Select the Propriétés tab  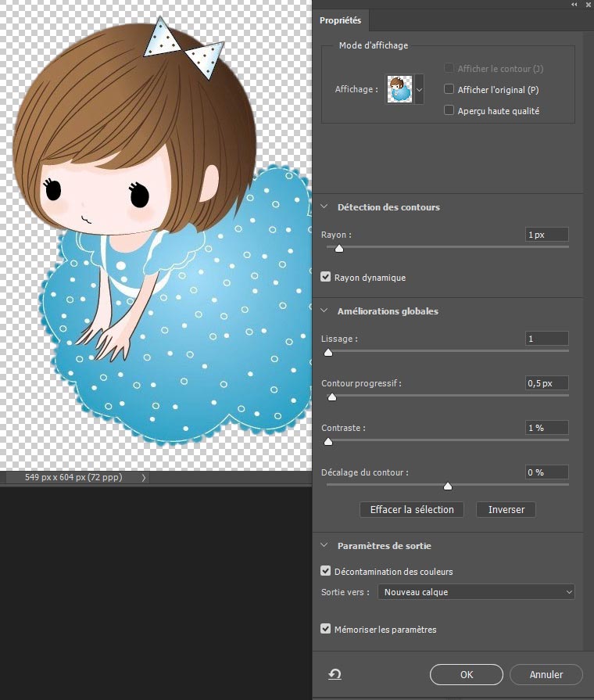tap(340, 20)
